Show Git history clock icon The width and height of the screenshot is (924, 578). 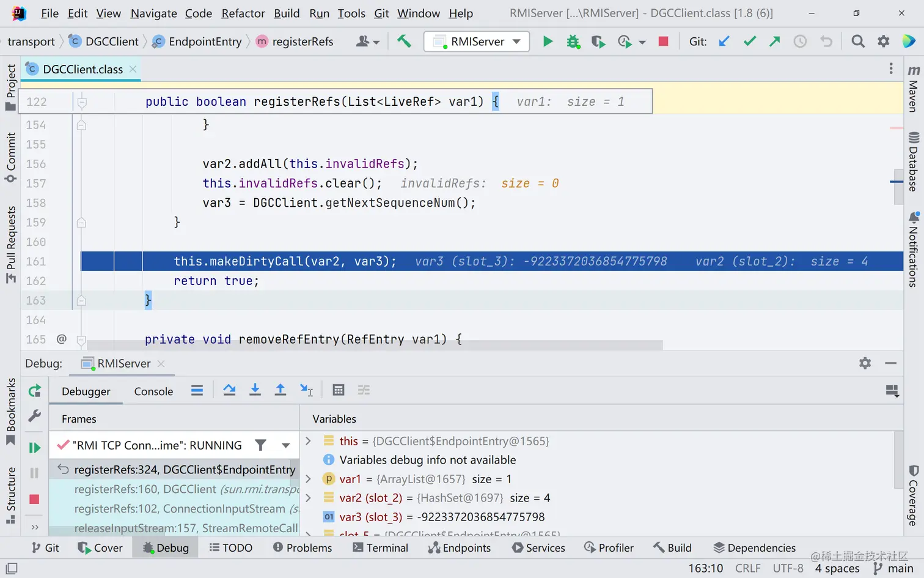coord(800,41)
